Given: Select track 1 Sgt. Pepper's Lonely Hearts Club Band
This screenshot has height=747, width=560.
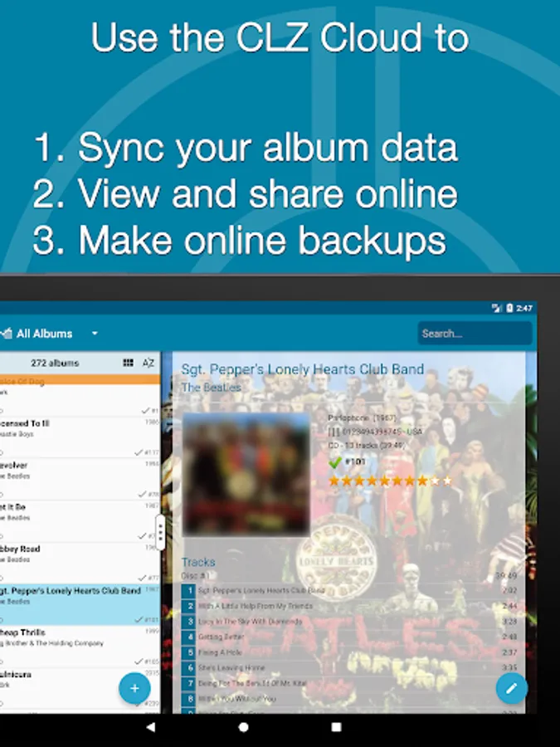Looking at the screenshot, I should pyautogui.click(x=349, y=591).
